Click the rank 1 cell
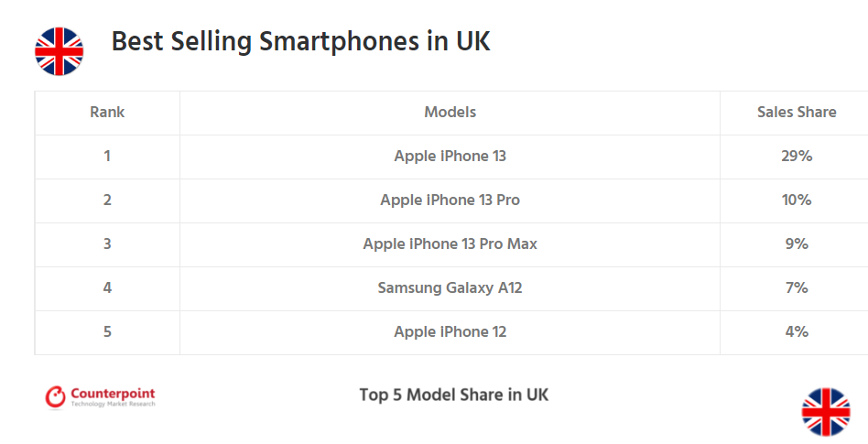The image size is (868, 444). [x=107, y=157]
